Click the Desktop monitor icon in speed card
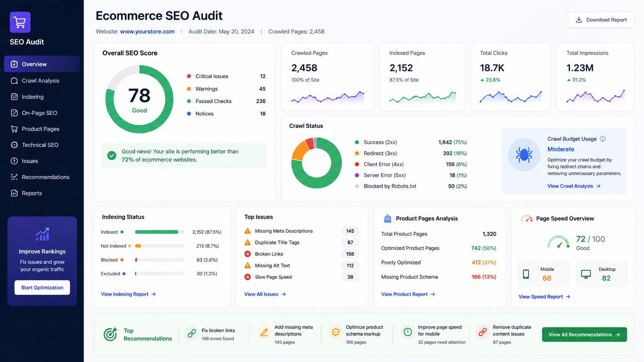The image size is (644, 362). coord(586,274)
